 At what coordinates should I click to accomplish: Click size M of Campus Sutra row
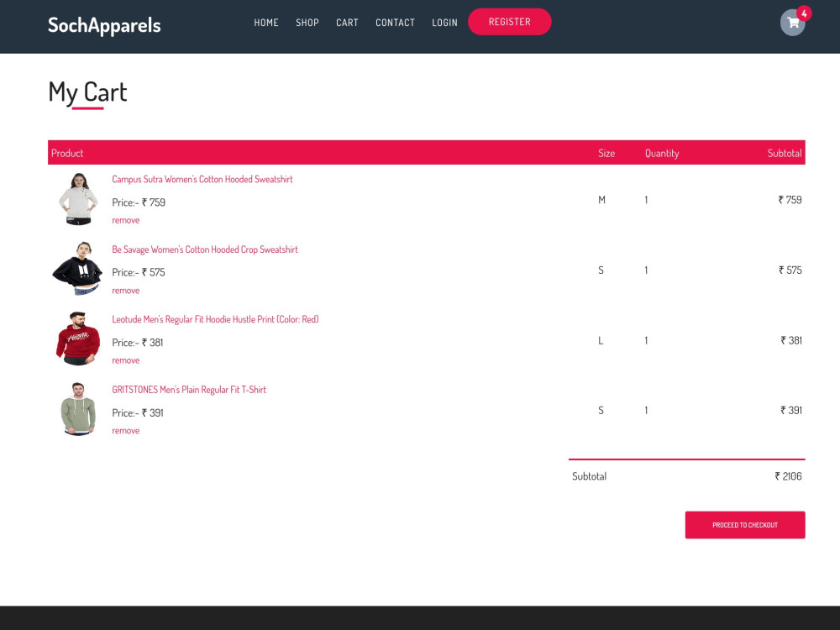click(x=601, y=200)
